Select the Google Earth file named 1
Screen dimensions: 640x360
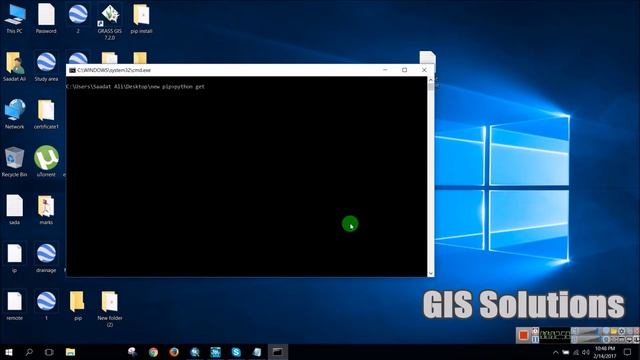pos(46,305)
